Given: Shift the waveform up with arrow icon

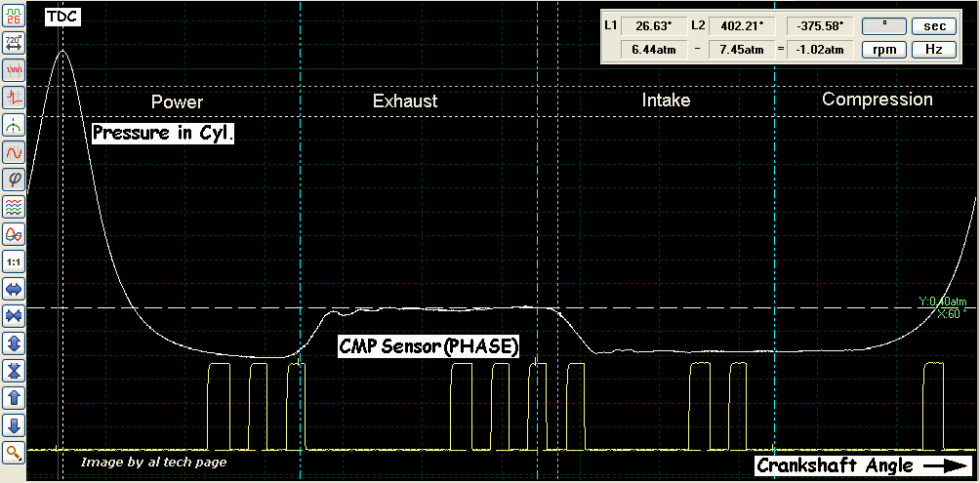Looking at the screenshot, I should point(14,398).
